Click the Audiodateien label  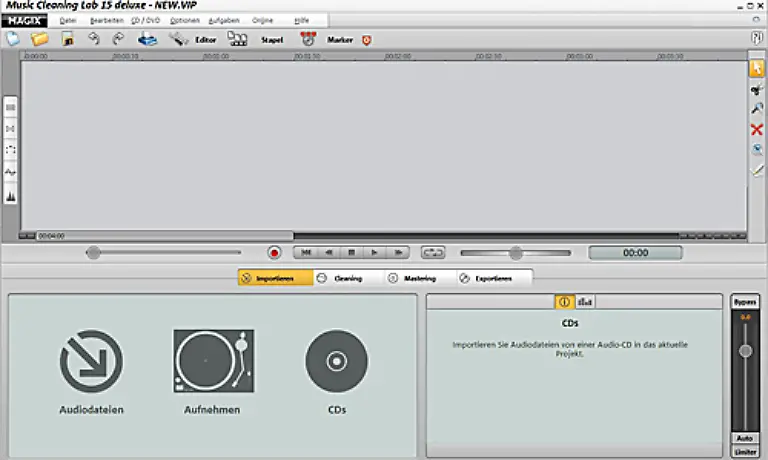[x=91, y=410]
